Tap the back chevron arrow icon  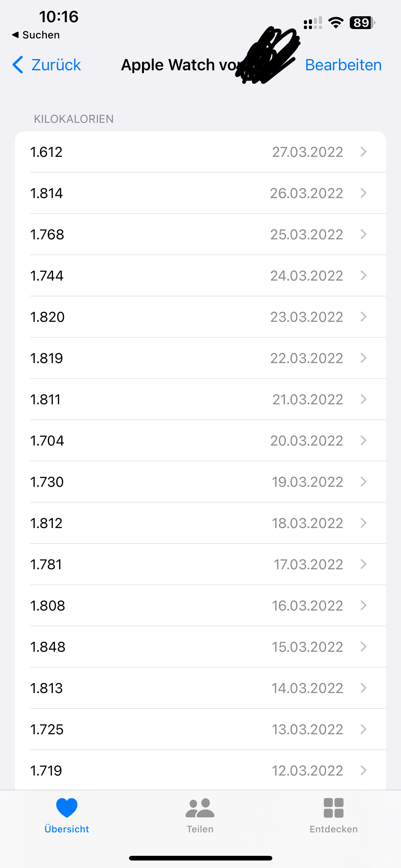click(x=18, y=65)
